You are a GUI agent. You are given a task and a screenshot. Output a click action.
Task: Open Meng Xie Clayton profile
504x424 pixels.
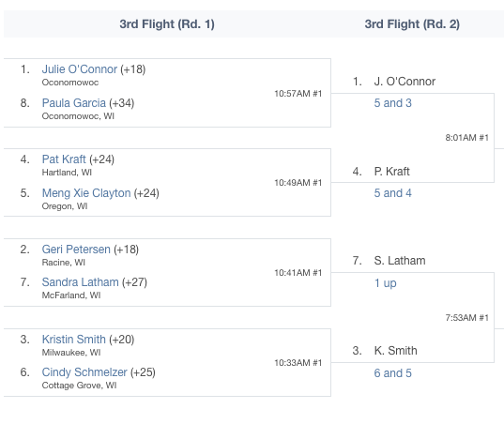point(86,192)
